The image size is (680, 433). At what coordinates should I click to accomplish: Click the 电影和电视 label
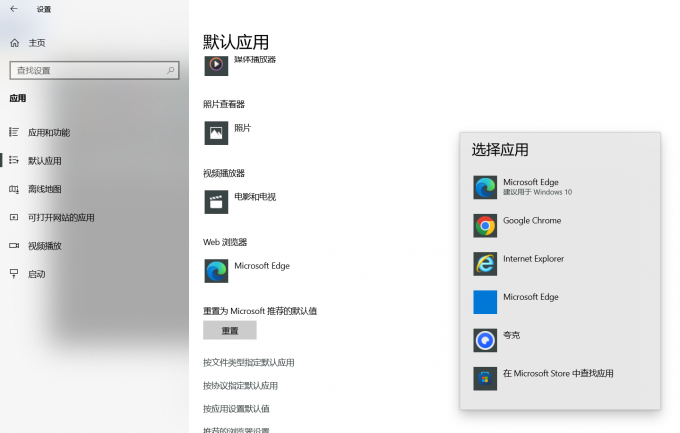[x=255, y=197]
